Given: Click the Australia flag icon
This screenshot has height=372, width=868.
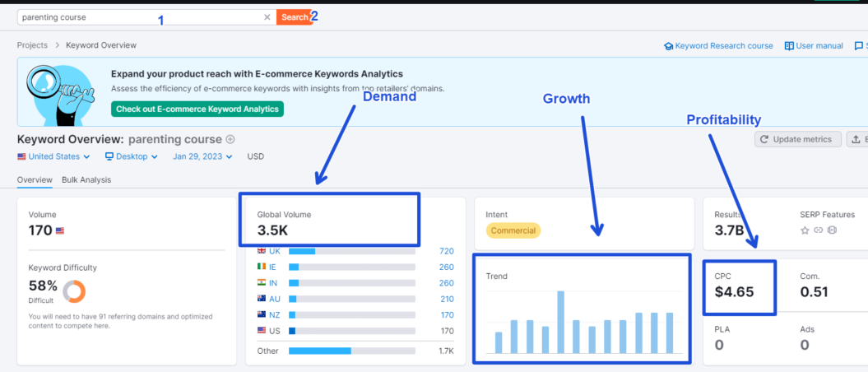Looking at the screenshot, I should click(x=262, y=300).
